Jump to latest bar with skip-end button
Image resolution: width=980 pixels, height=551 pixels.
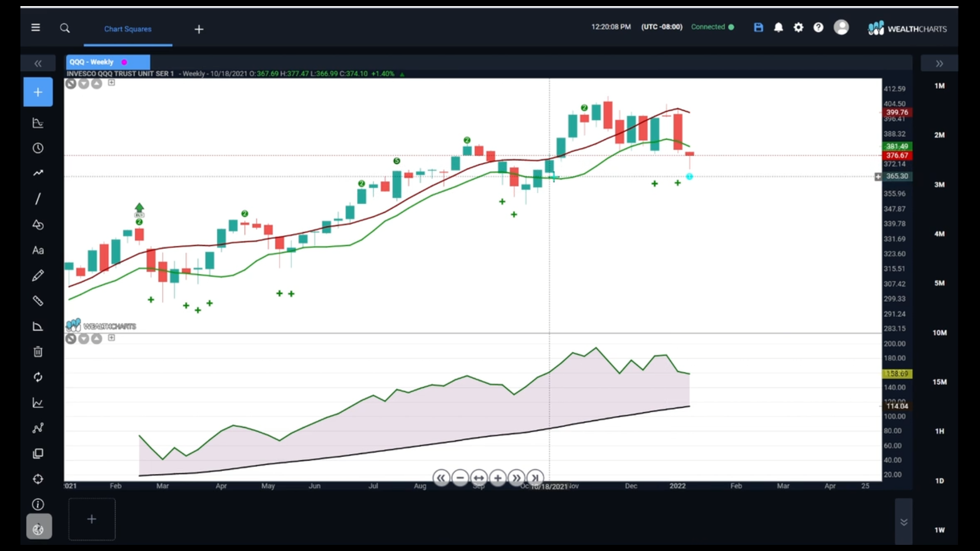(x=535, y=478)
